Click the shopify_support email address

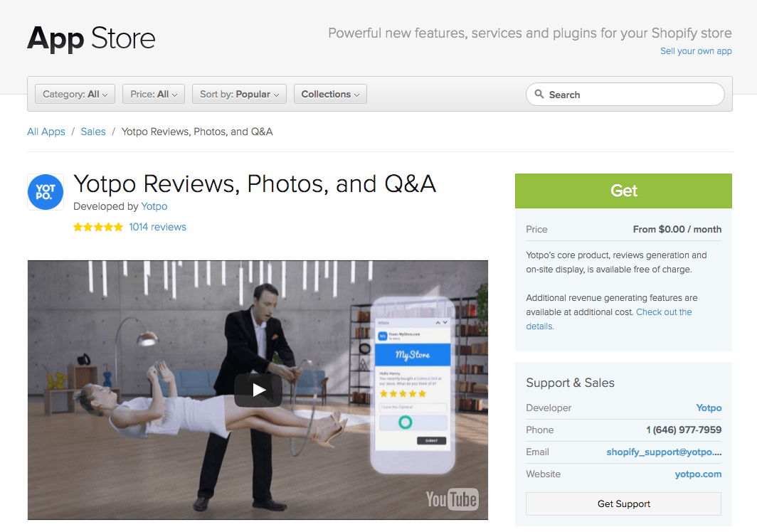click(x=664, y=452)
